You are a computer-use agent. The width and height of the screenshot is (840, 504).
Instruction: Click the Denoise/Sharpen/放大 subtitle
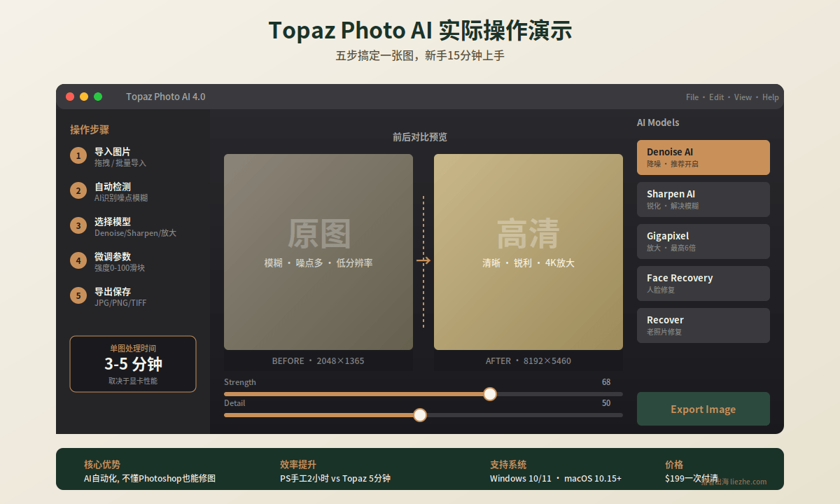click(x=135, y=233)
